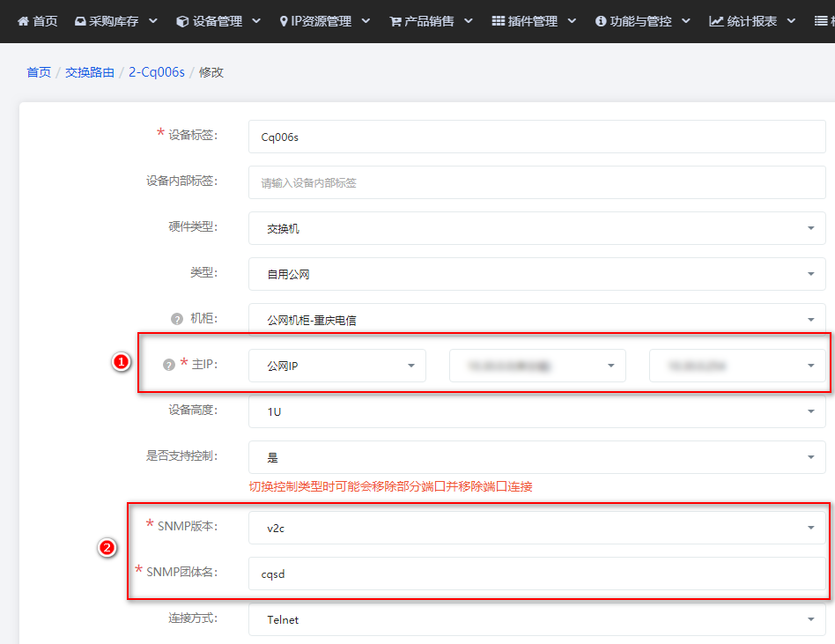The width and height of the screenshot is (835, 644).
Task: Click the red warning text 切换控制类型时可能会移除部分端口
Action: click(x=390, y=486)
